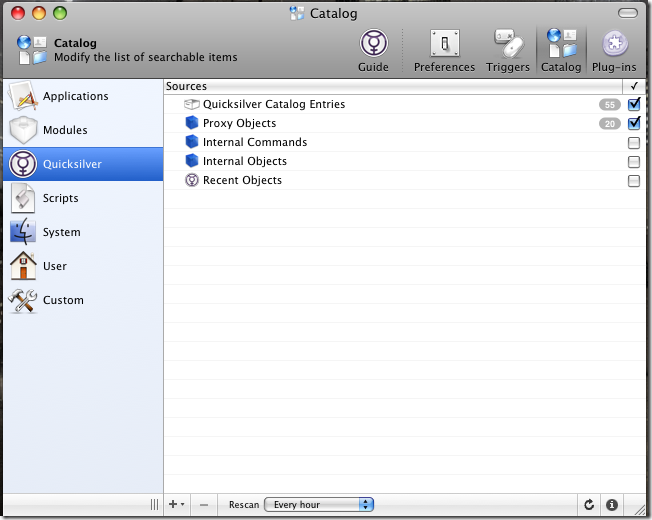Click the remove source minus button
The height and width of the screenshot is (520, 652).
pos(204,505)
